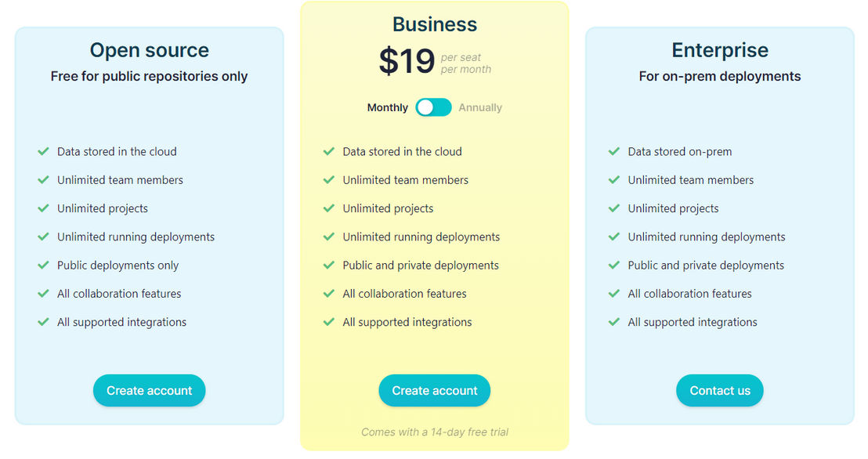This screenshot has width=868, height=459.
Task: Click the $19 price text
Action: pos(407,61)
